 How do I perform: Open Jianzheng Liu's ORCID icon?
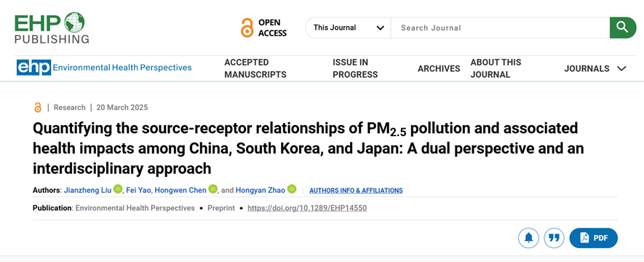(x=117, y=189)
